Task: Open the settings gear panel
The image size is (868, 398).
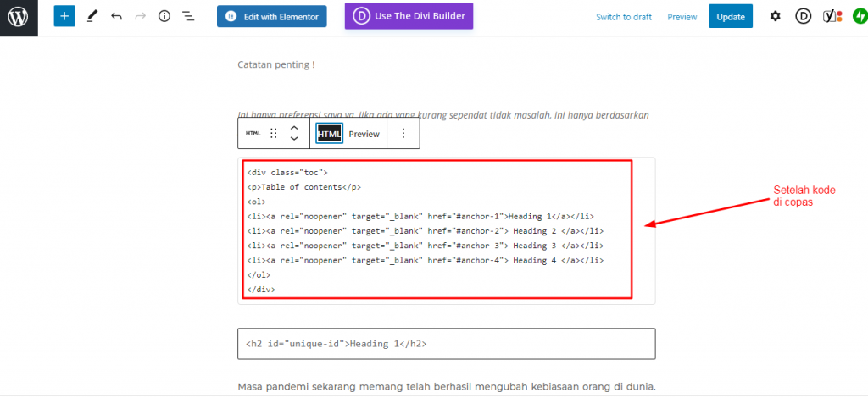Action: pyautogui.click(x=775, y=17)
